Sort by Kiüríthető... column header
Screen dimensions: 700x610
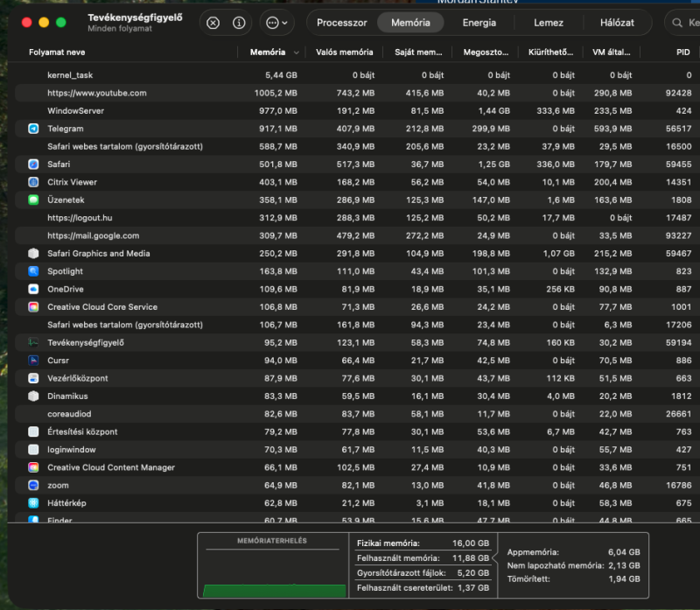coord(551,53)
